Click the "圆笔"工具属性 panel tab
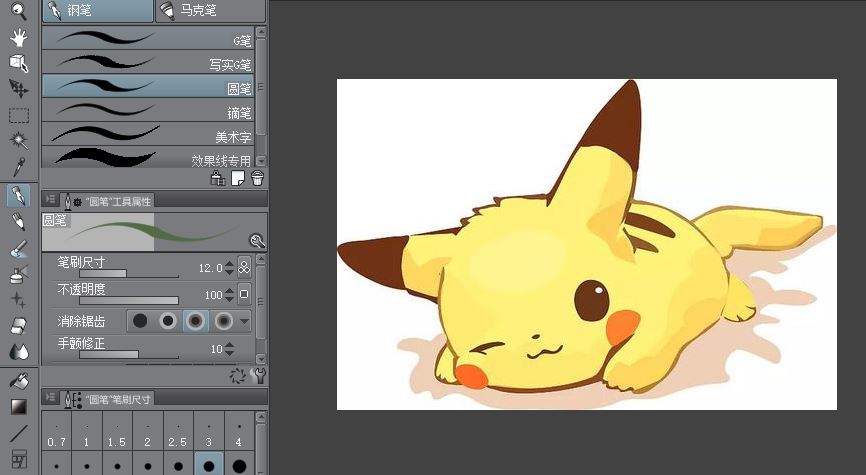Image resolution: width=866 pixels, height=475 pixels. click(x=107, y=201)
